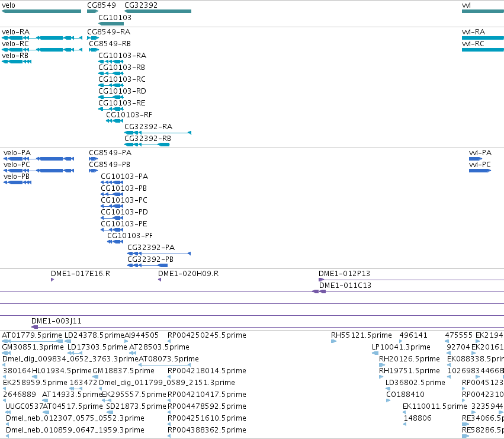
Task: Select the LD36802.5prime EST label
Action: [x=415, y=383]
